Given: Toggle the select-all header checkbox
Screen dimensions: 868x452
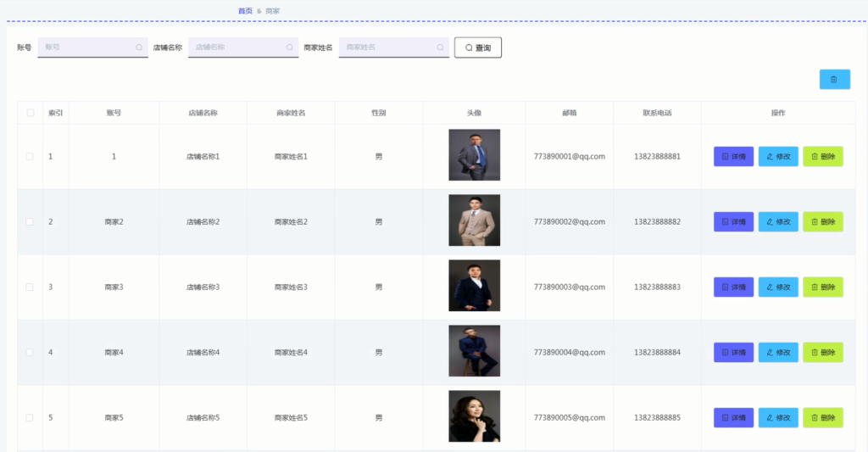Looking at the screenshot, I should coord(31,113).
